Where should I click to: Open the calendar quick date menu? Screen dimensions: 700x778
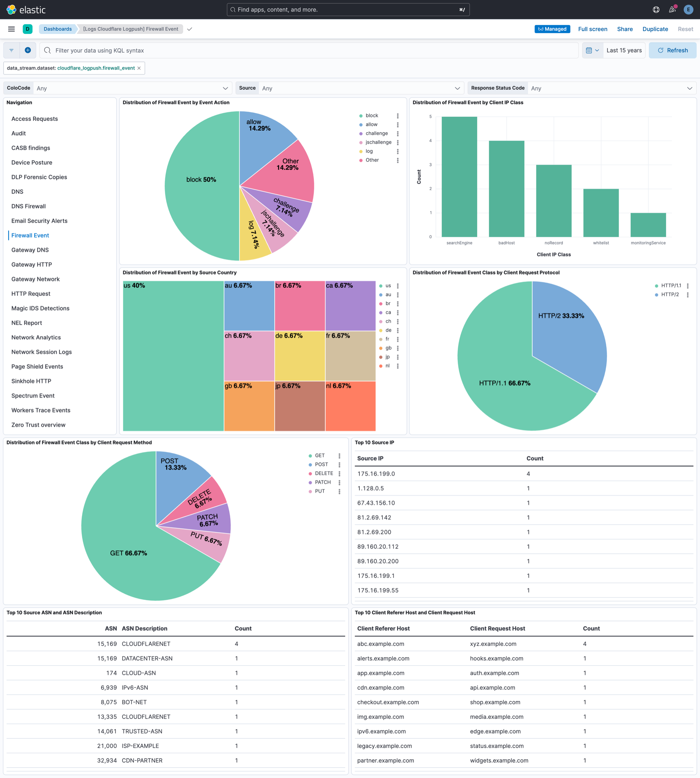click(x=592, y=51)
